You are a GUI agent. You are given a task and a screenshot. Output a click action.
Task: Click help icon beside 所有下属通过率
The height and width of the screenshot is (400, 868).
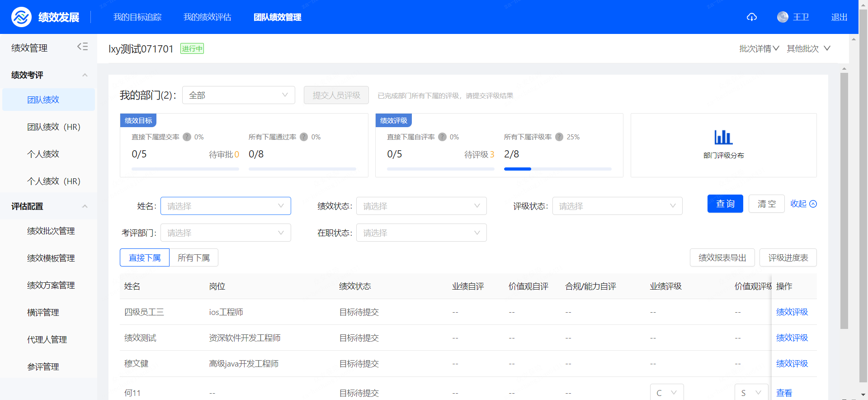pos(304,137)
